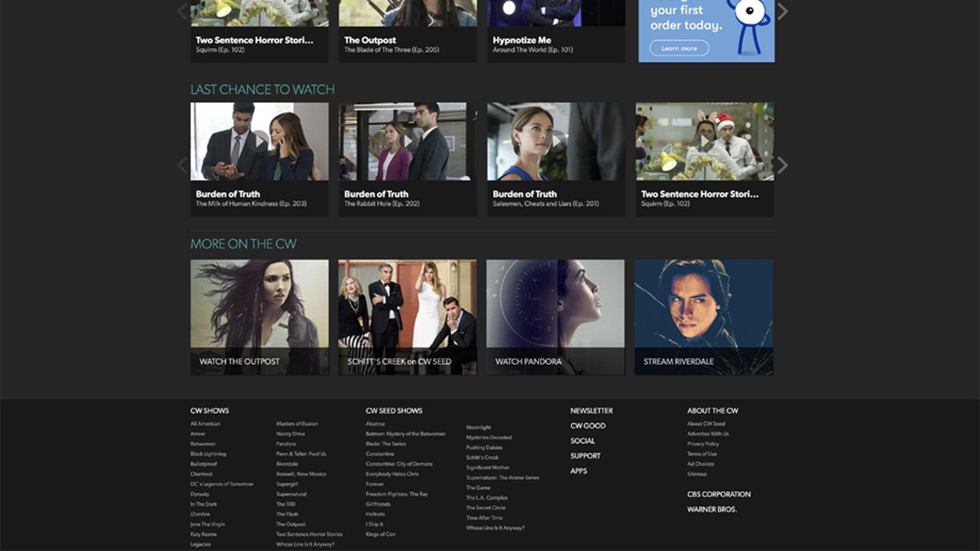Open Constantine: City of Demons link
This screenshot has width=980, height=551.
tap(399, 464)
